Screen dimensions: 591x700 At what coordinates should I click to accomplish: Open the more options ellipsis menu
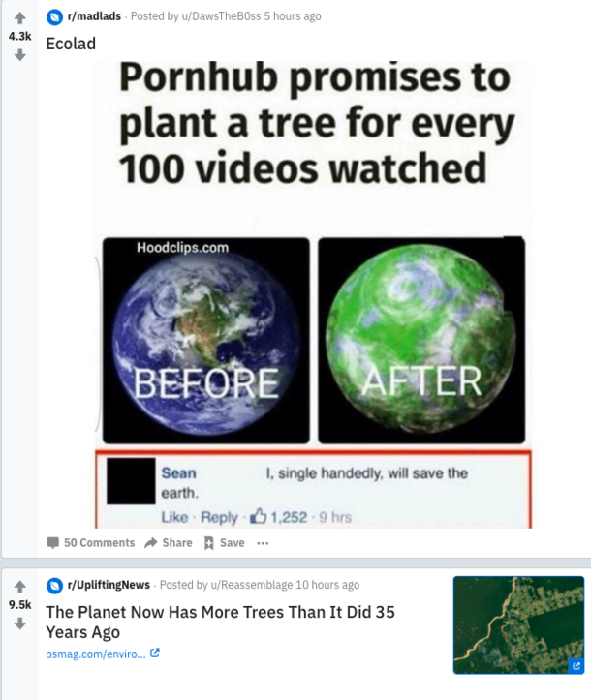pyautogui.click(x=263, y=543)
